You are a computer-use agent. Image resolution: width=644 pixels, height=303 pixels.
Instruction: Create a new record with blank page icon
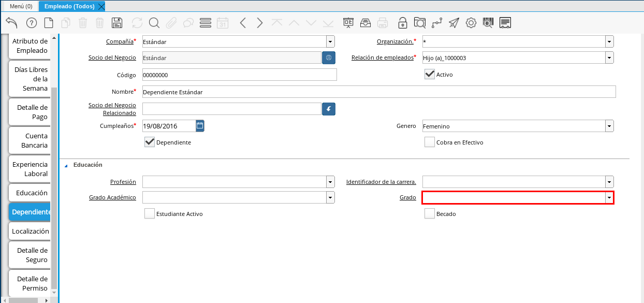point(49,23)
